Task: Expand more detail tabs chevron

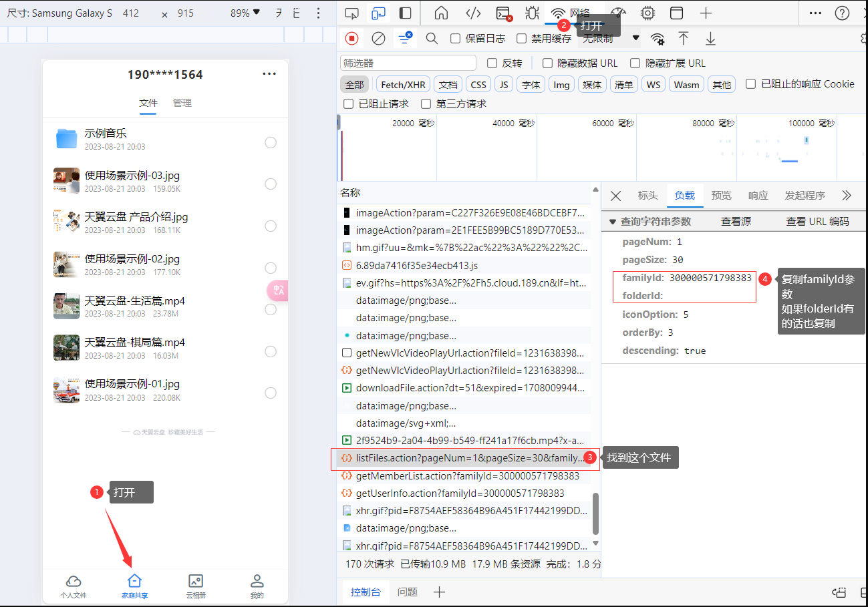Action: point(847,196)
